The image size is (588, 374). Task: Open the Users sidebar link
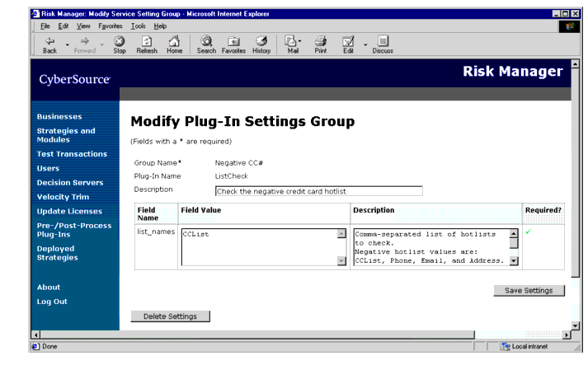(x=48, y=168)
